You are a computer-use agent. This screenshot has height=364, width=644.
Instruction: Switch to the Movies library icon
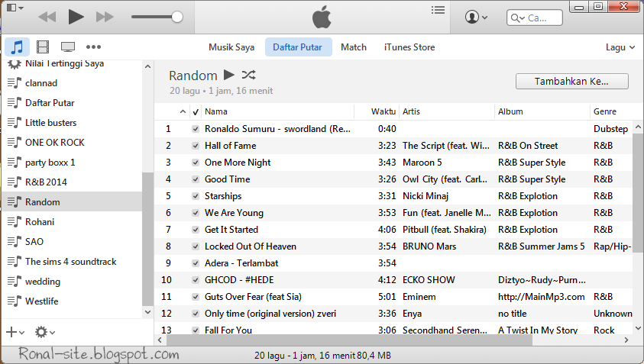(43, 47)
